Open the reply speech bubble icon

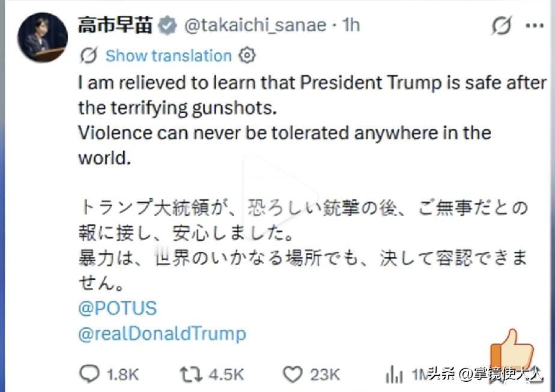click(89, 375)
